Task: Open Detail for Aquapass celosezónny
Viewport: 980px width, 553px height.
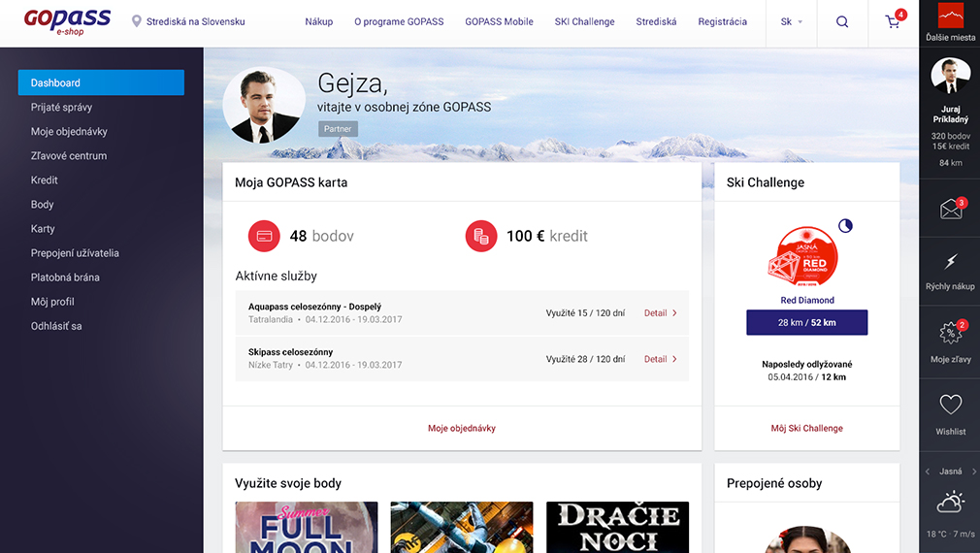Action: (x=661, y=313)
